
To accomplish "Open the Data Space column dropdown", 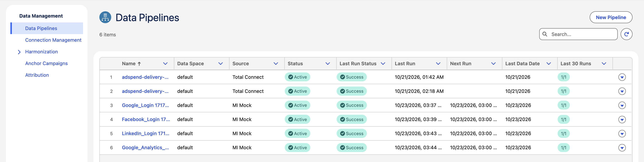I will [x=220, y=64].
